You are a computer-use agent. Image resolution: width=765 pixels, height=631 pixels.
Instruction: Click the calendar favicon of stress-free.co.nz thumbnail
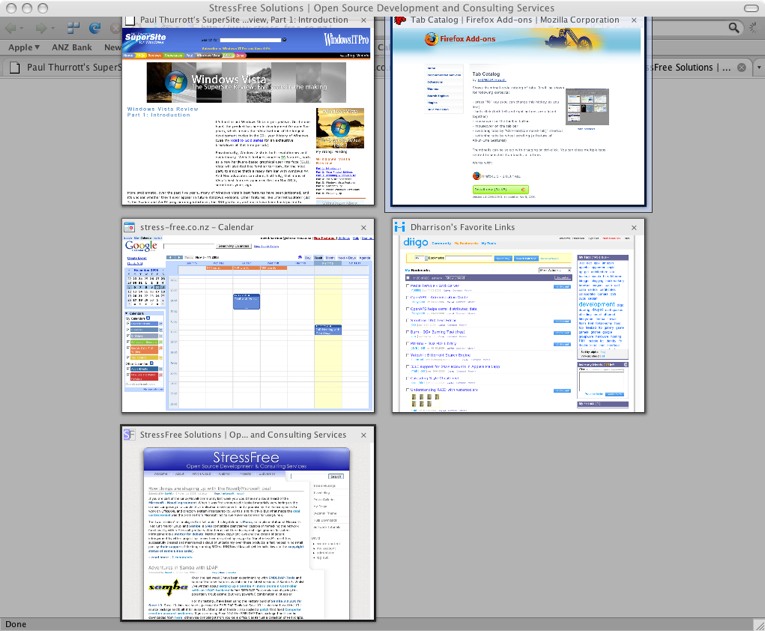click(129, 227)
